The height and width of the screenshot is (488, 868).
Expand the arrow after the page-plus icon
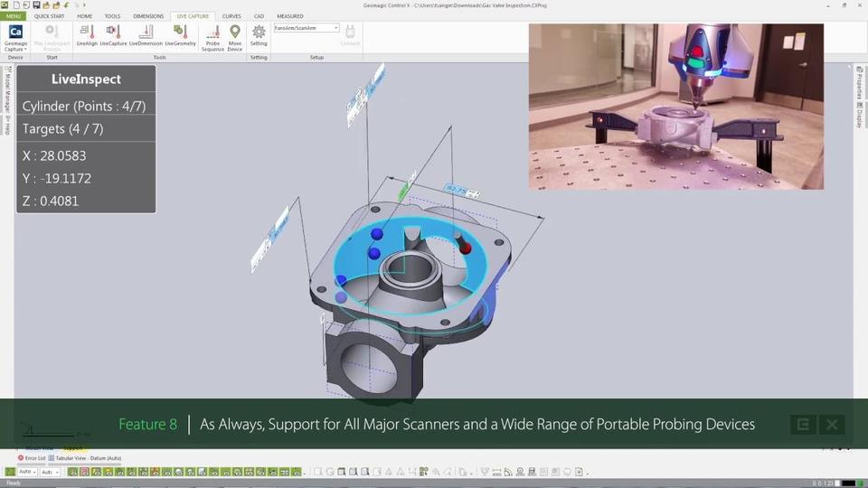click(x=589, y=473)
